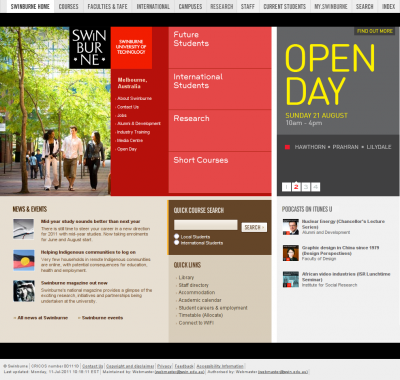This screenshot has height=380, width=400.
Task: Open the Jobs link
Action: tap(122, 115)
